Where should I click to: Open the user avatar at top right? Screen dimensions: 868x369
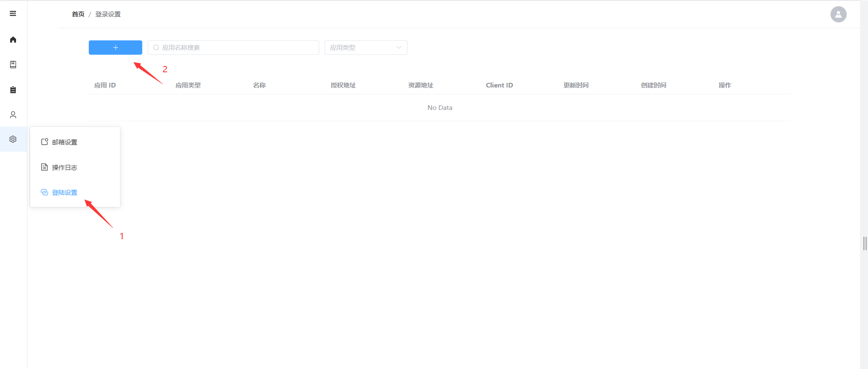tap(838, 14)
